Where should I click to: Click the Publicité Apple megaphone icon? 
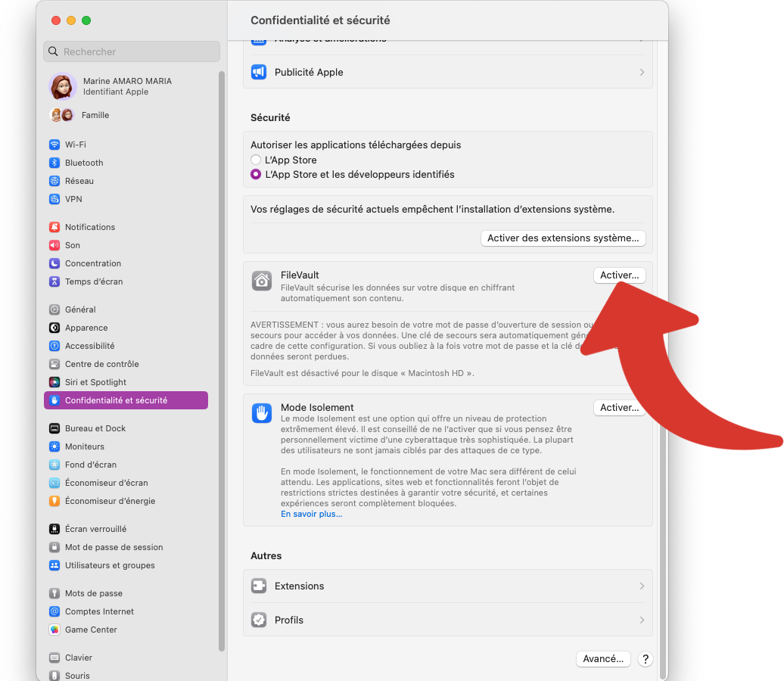[x=259, y=73]
